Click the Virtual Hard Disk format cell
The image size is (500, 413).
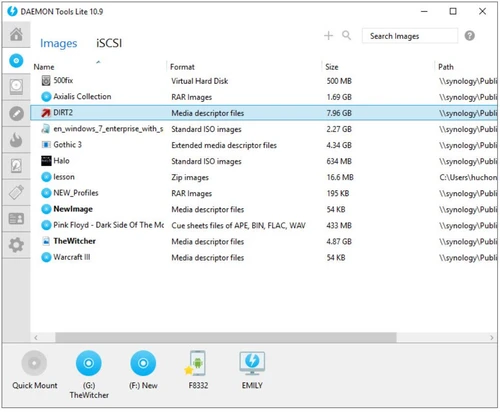coord(199,81)
